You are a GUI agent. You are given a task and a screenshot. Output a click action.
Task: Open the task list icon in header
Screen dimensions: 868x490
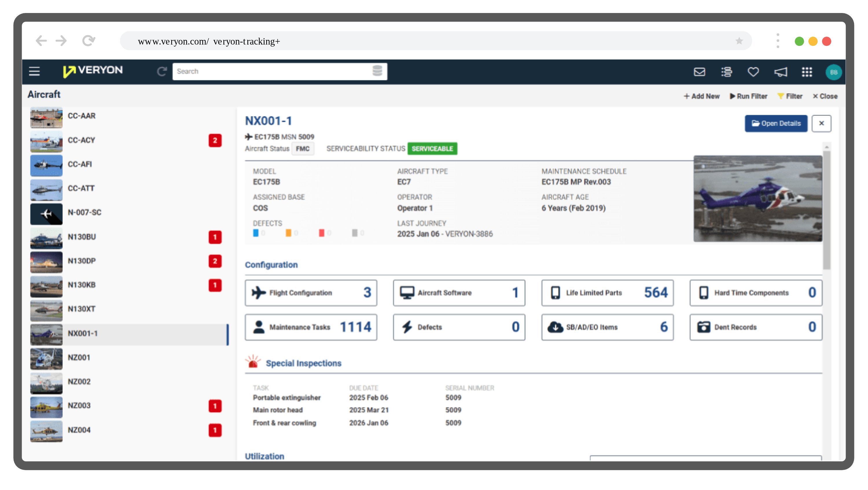tap(727, 72)
